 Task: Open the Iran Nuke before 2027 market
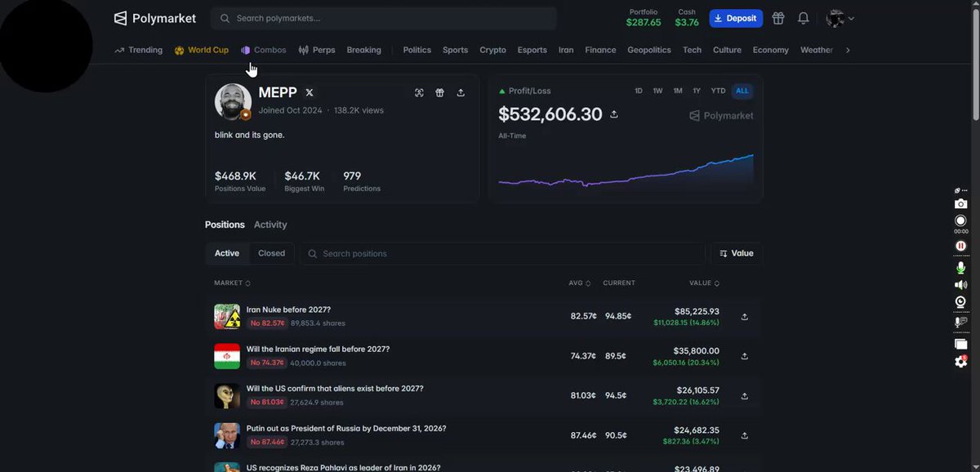(x=288, y=309)
